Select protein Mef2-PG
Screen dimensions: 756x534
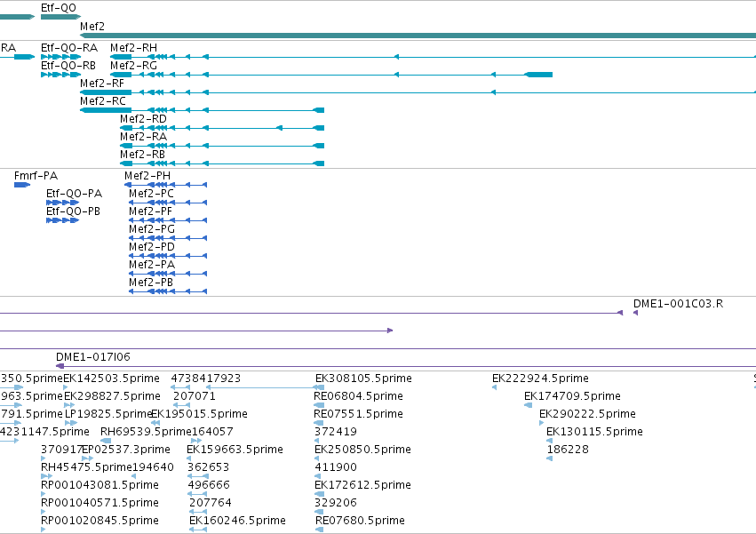coord(168,238)
